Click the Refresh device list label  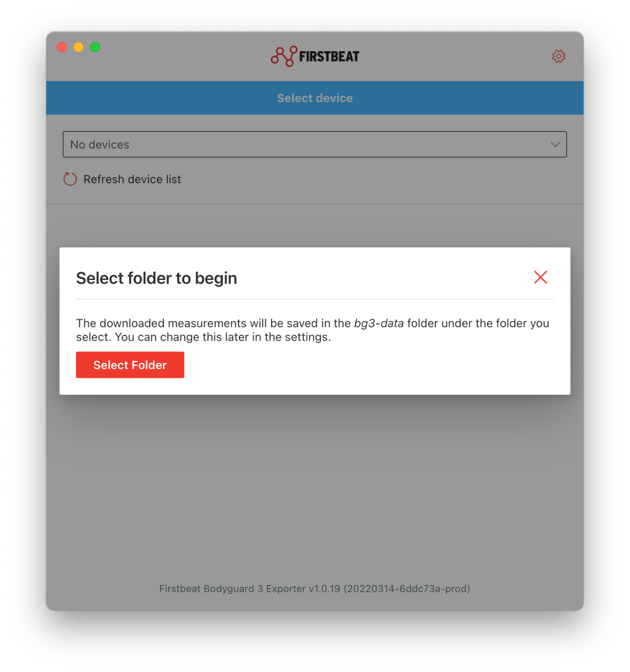pos(132,179)
